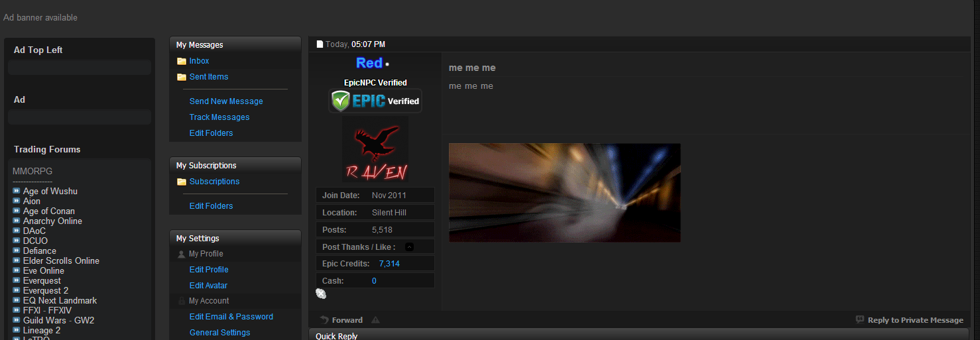This screenshot has width=980, height=340.
Task: Click the arrow icon beside Defiance
Action: pos(17,251)
